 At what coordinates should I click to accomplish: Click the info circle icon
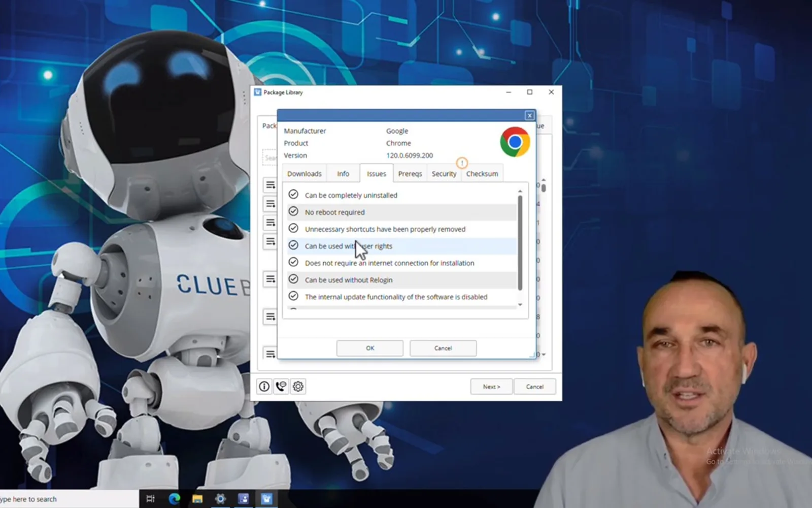tap(264, 387)
